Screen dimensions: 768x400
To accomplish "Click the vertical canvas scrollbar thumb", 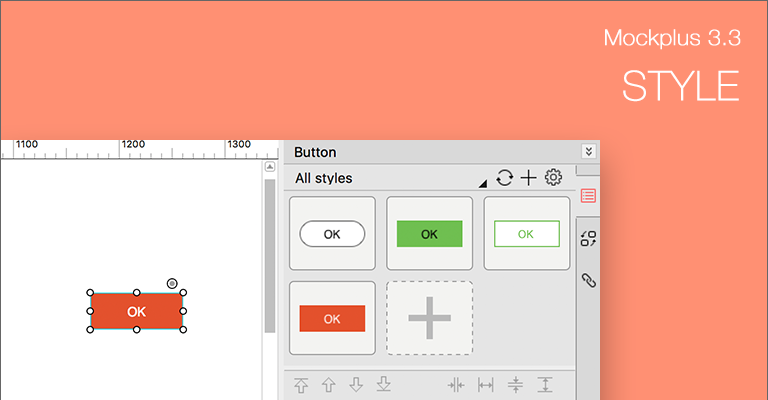I will tap(270, 256).
